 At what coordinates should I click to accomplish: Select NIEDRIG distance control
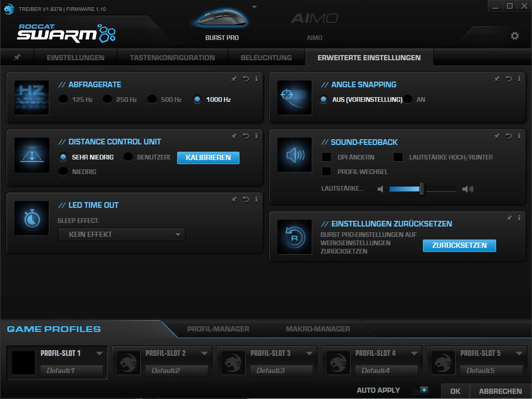(x=63, y=171)
